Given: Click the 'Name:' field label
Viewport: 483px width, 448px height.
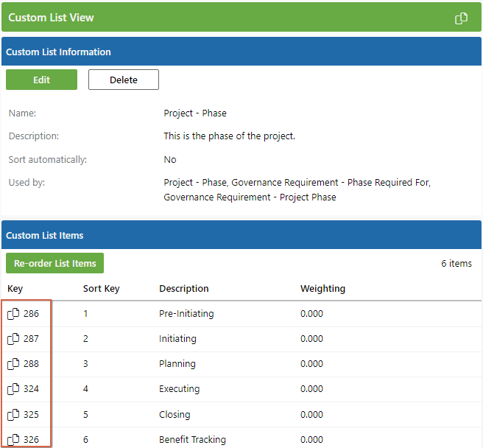Looking at the screenshot, I should [x=23, y=113].
